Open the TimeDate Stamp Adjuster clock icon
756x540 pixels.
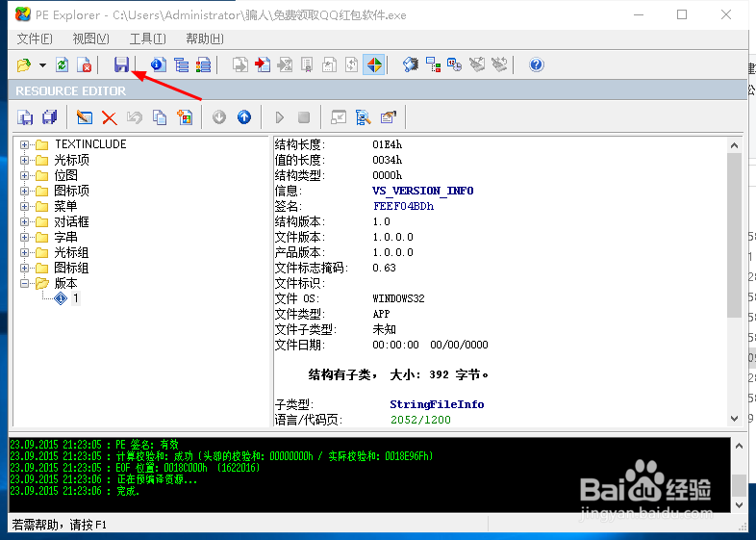click(x=454, y=64)
